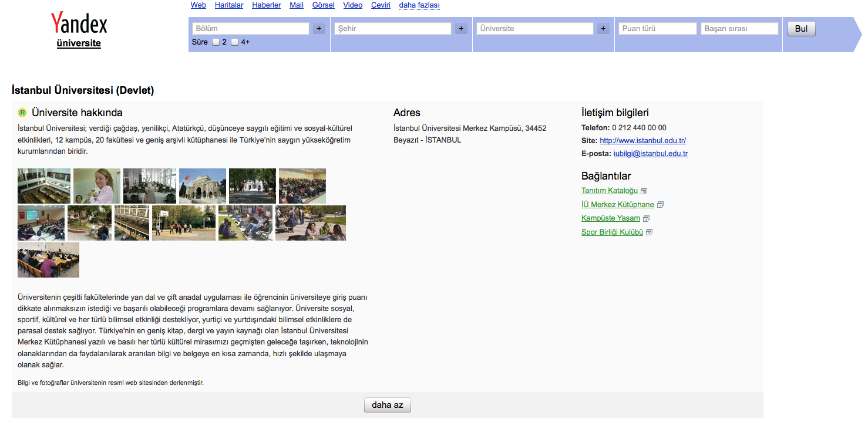The width and height of the screenshot is (868, 426).
Task: Click the üniversite link under the logo
Action: click(x=79, y=43)
